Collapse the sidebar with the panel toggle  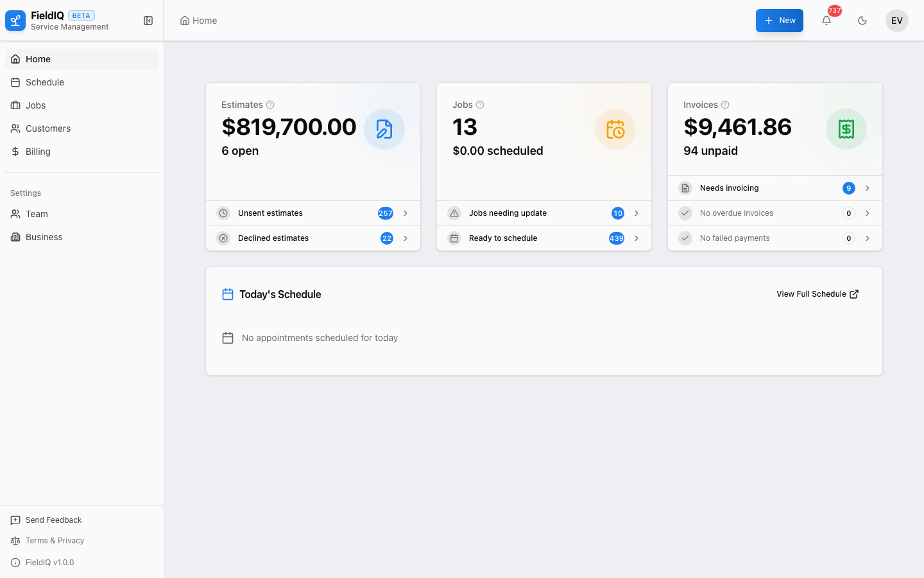148,20
